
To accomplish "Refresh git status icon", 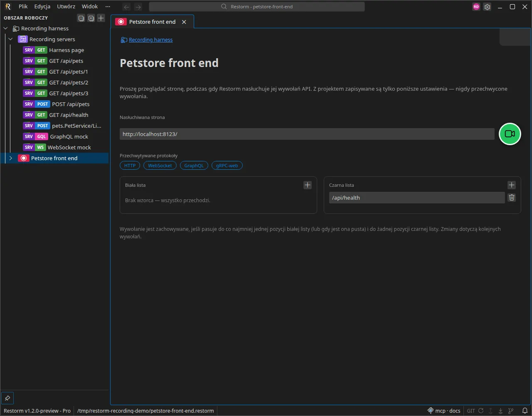I will point(481,411).
